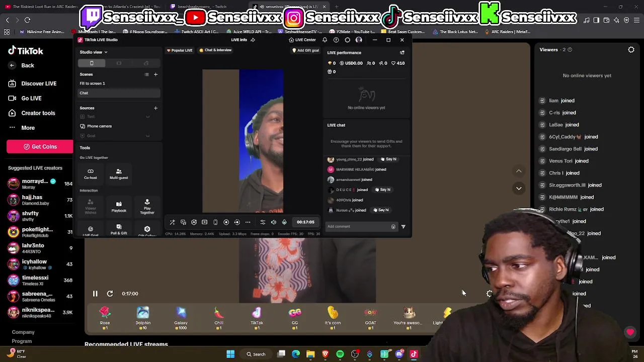Open profile avatar in LIVE Studio title bar

click(x=359, y=40)
